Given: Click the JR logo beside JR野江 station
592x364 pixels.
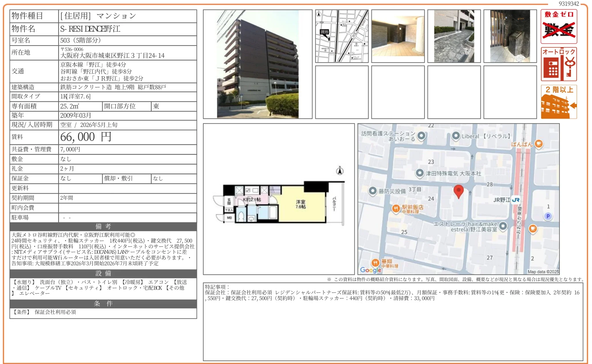Looking at the screenshot, I should [x=516, y=199].
